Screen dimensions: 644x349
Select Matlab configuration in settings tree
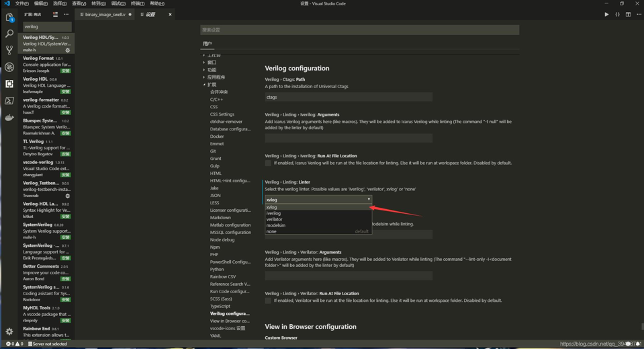230,225
